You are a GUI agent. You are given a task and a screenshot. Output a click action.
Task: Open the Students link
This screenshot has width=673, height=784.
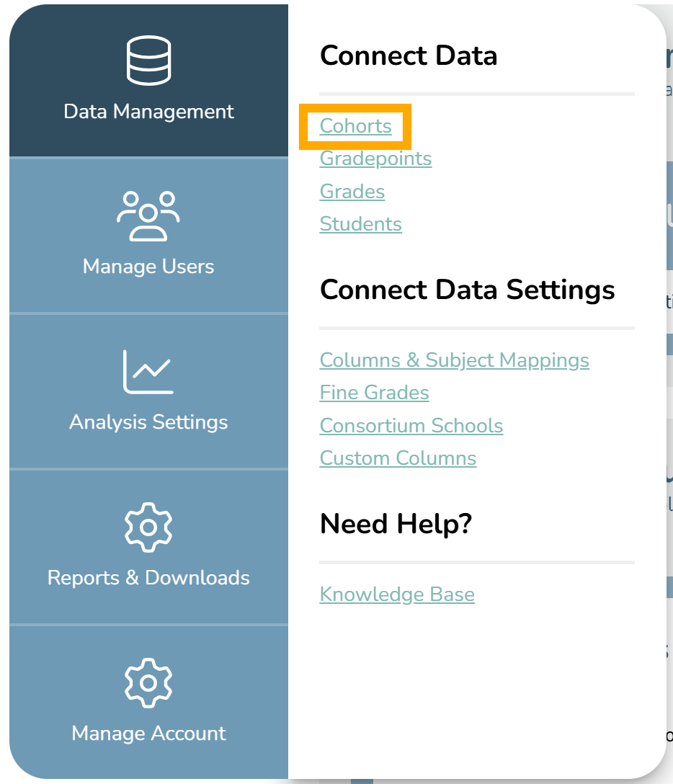pos(360,224)
